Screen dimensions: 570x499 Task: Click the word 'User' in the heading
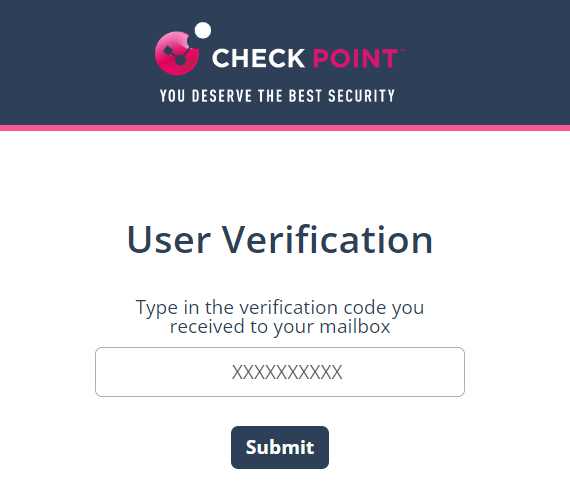168,240
